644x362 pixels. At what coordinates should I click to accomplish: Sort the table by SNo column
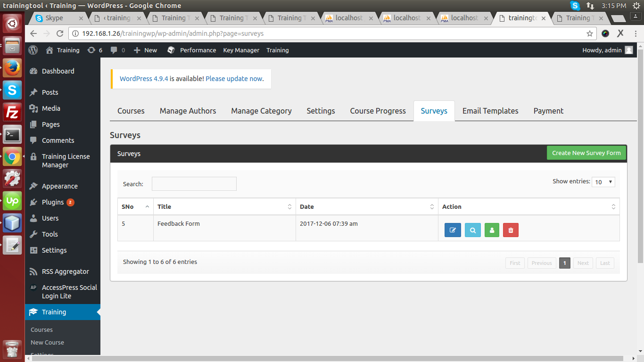135,206
